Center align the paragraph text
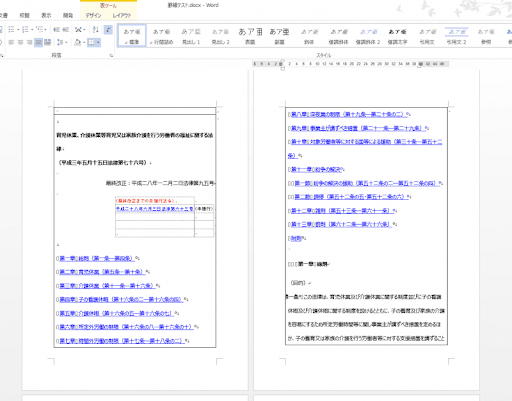512x401 pixels. coord(20,42)
